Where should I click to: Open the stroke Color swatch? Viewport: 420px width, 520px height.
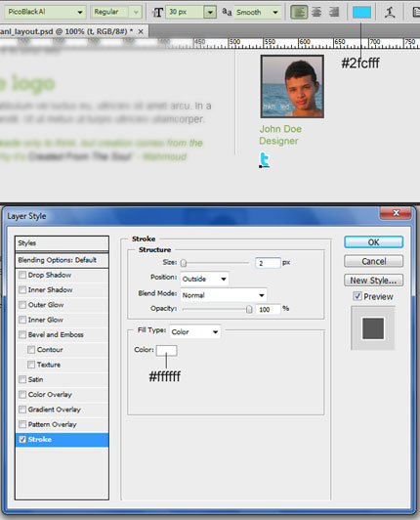(166, 350)
